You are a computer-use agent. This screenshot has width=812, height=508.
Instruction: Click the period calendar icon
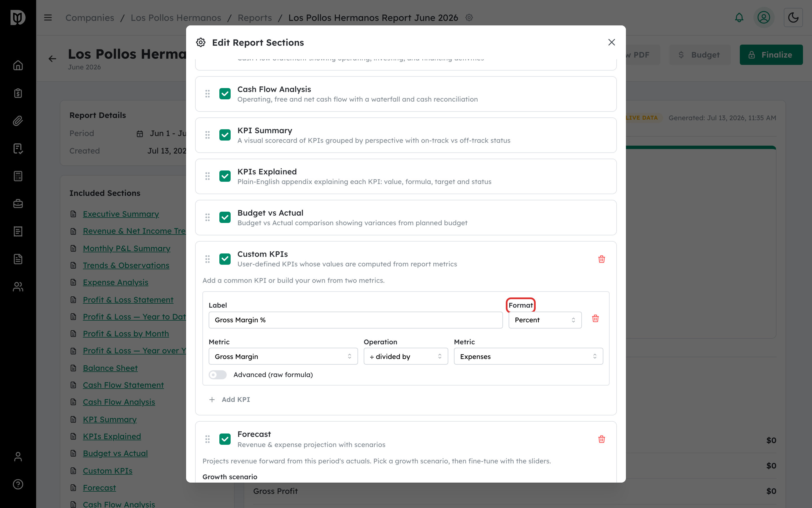click(x=140, y=134)
